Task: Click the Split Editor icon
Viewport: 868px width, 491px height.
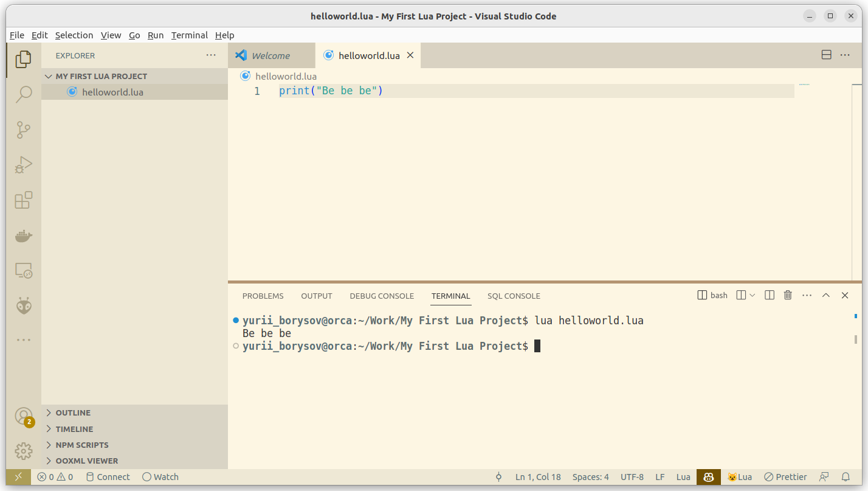Action: (826, 55)
